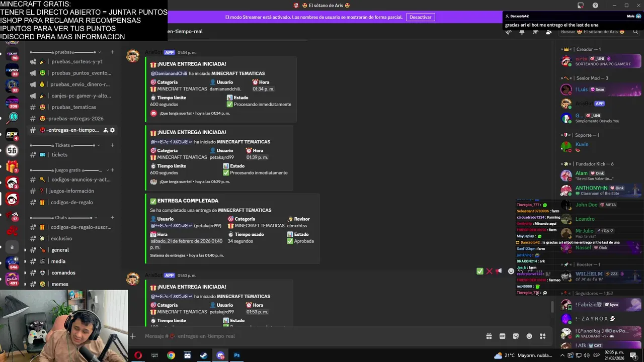The image size is (644, 362).
Task: Open the GIF picker
Action: [502, 336]
